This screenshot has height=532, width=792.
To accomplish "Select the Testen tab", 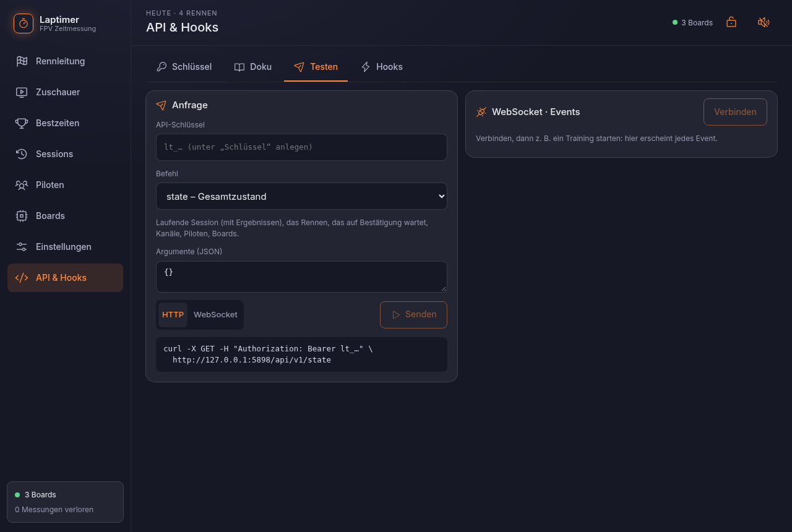I will click(316, 67).
